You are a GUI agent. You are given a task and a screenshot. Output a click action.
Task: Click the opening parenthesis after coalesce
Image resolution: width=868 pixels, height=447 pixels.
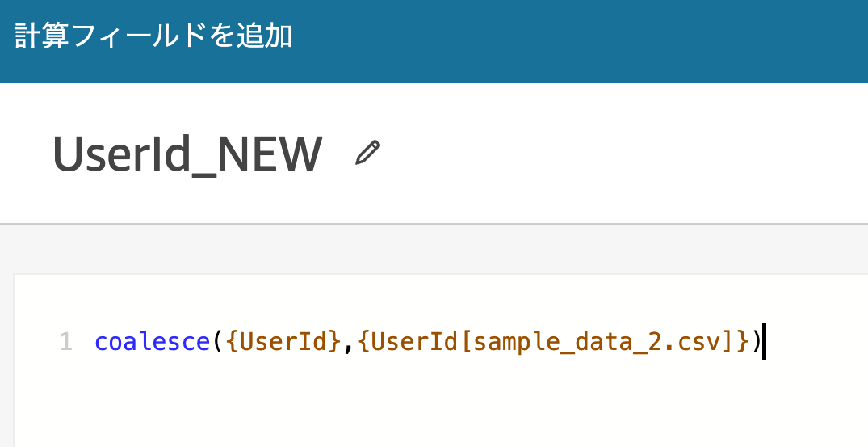point(218,342)
